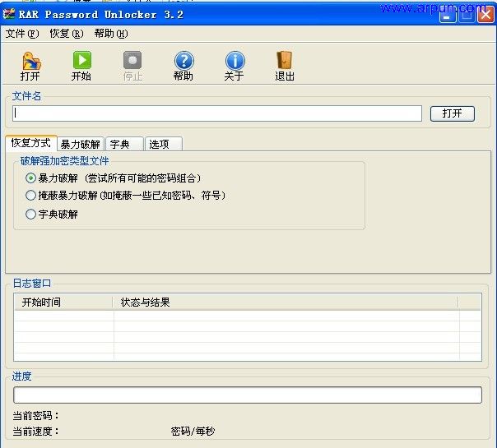
Task: Select the 掩蔽暴力破解 masked attack radio option
Action: coord(31,196)
